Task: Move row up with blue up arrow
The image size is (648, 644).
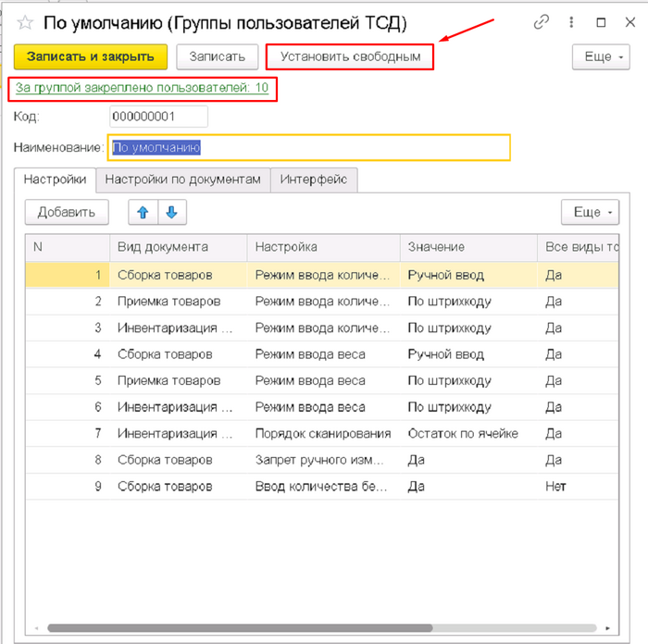Action: coord(143,212)
